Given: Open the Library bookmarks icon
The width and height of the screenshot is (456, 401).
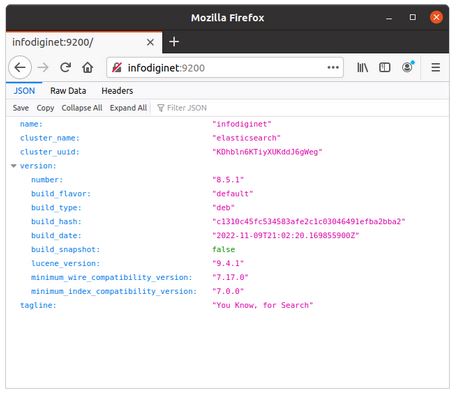Looking at the screenshot, I should tap(363, 68).
